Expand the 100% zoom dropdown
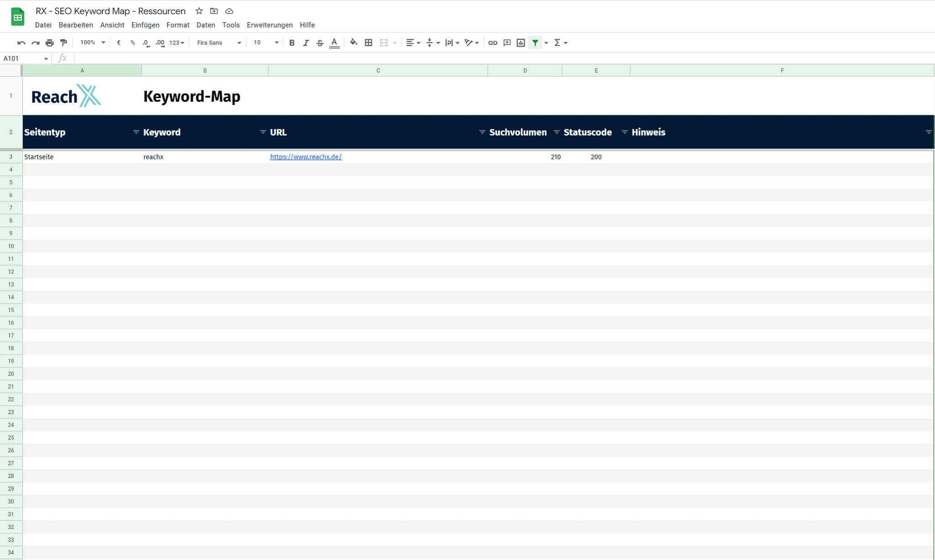The width and height of the screenshot is (935, 560). [93, 43]
